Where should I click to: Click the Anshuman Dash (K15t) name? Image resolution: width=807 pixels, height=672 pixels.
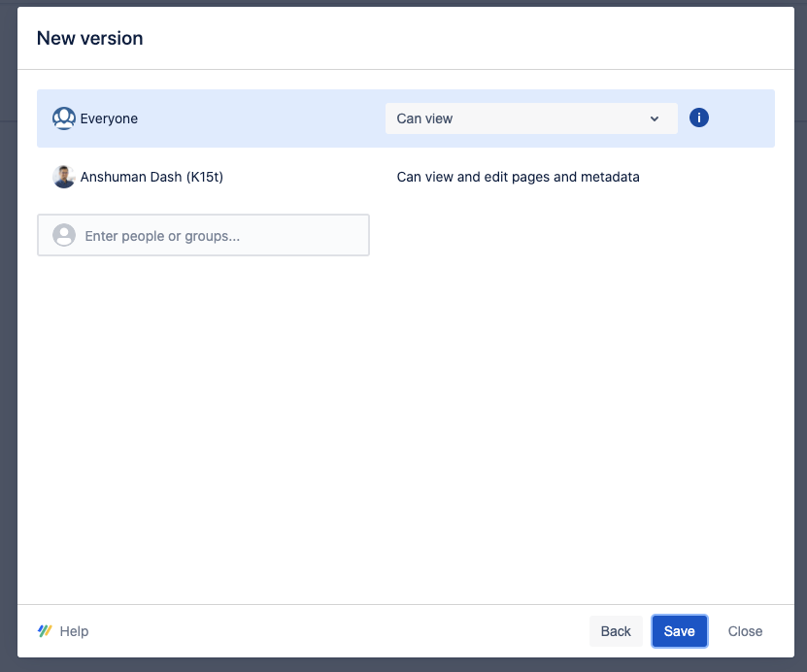pyautogui.click(x=151, y=177)
